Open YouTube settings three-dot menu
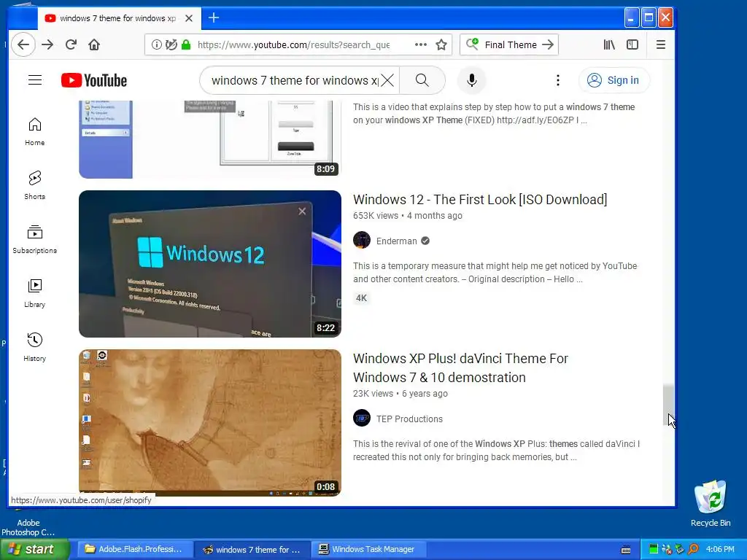 558,80
